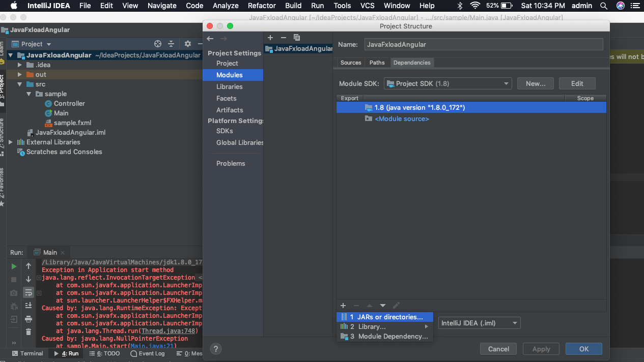Add a new module with plus icon
This screenshot has width=644, height=362.
coord(270,38)
